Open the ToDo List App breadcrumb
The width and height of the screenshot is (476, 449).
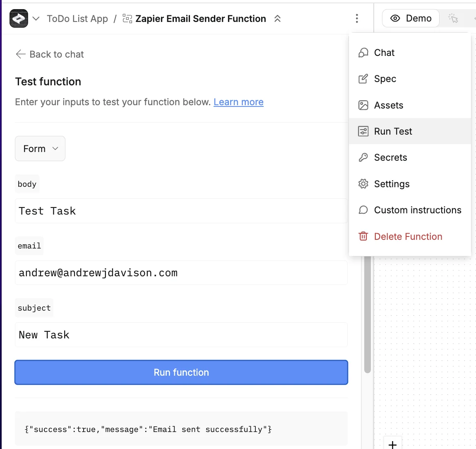[77, 19]
